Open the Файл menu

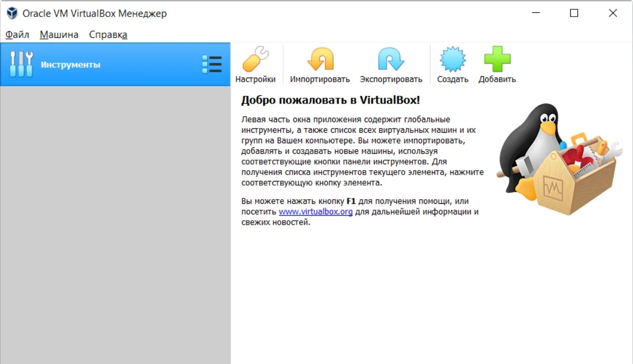[x=17, y=35]
